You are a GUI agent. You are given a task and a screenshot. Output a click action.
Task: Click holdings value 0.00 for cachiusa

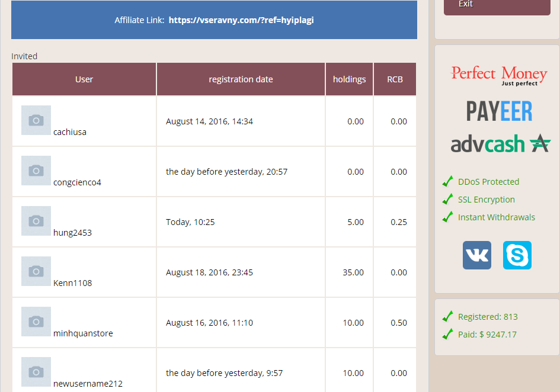pos(356,121)
